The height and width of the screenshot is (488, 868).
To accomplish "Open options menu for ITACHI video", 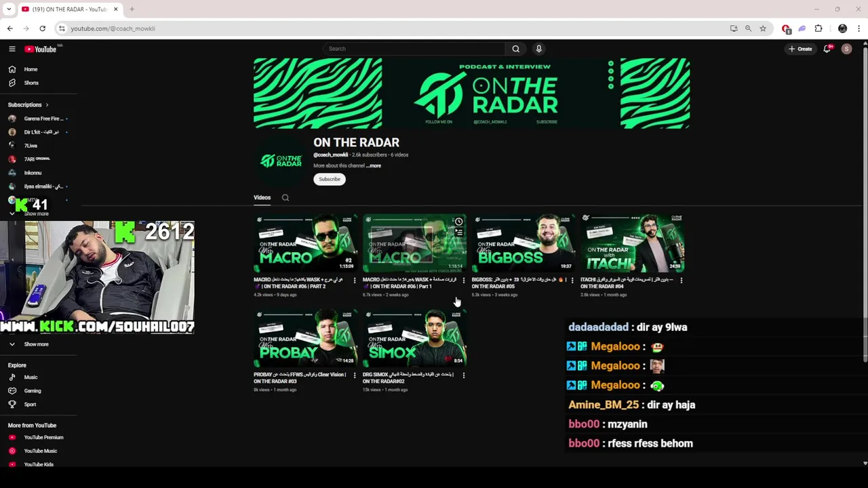I will [x=681, y=281].
